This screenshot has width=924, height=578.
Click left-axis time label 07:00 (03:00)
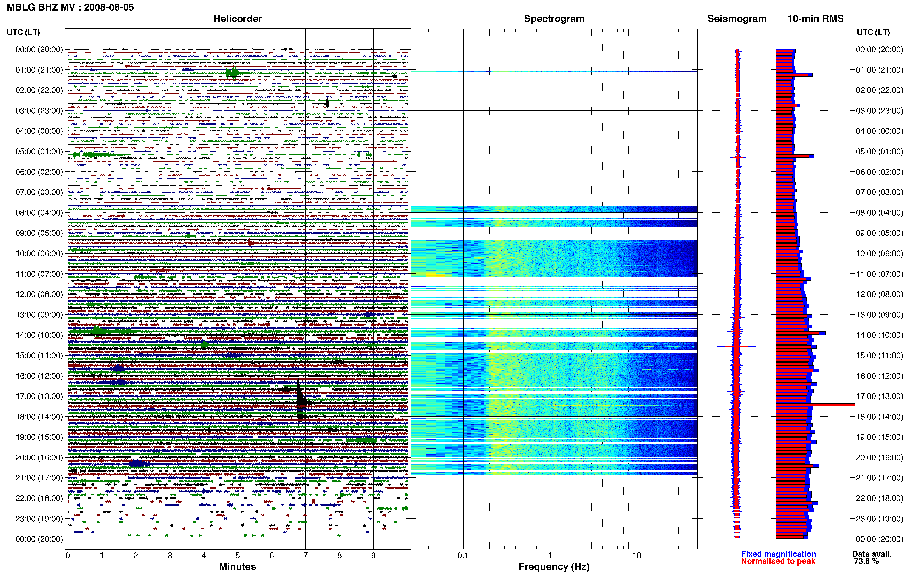click(x=39, y=192)
